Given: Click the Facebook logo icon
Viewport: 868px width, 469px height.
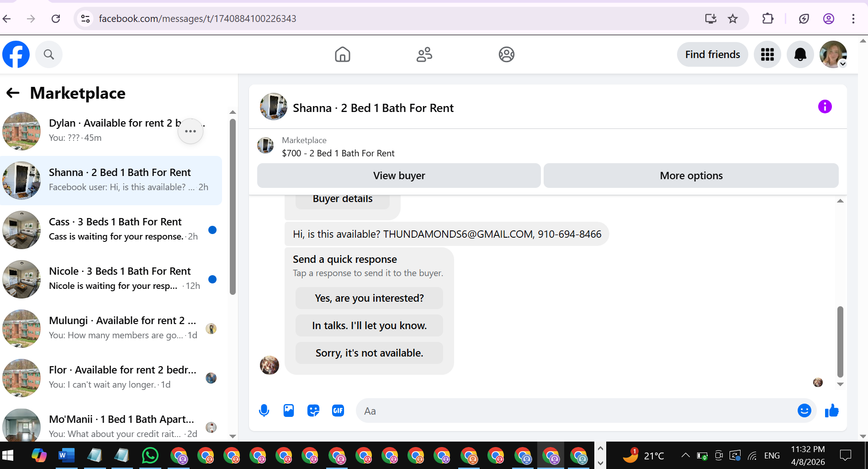Looking at the screenshot, I should (x=16, y=54).
